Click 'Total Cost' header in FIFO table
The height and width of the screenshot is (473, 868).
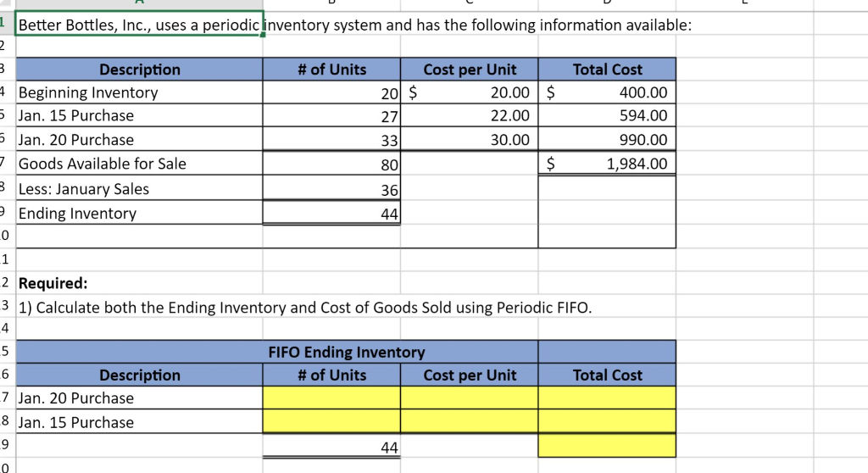(x=607, y=375)
